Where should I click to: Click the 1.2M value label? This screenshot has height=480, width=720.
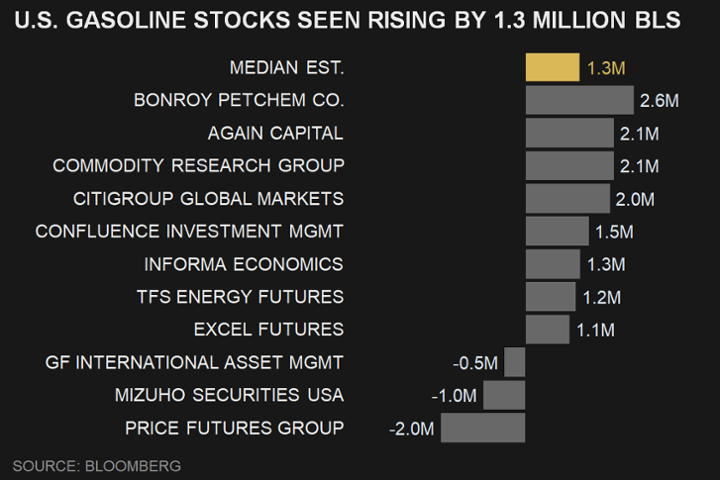coord(600,298)
